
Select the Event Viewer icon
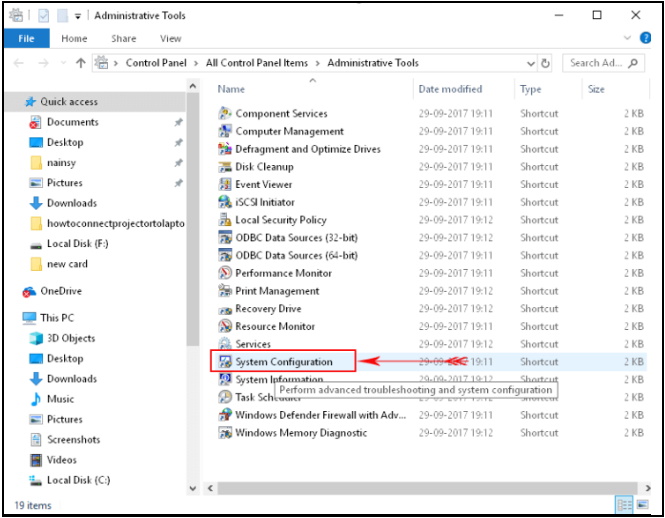point(225,185)
